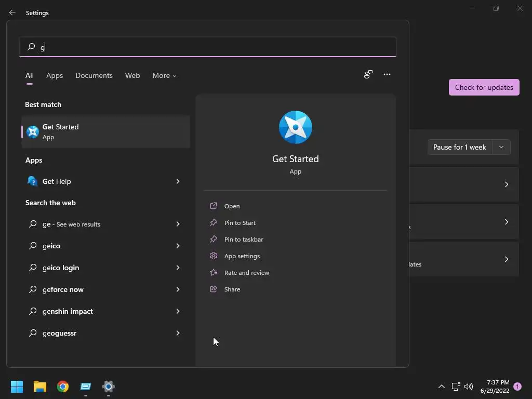The width and height of the screenshot is (532, 399).
Task: Click the search box containing 'g'
Action: click(208, 47)
